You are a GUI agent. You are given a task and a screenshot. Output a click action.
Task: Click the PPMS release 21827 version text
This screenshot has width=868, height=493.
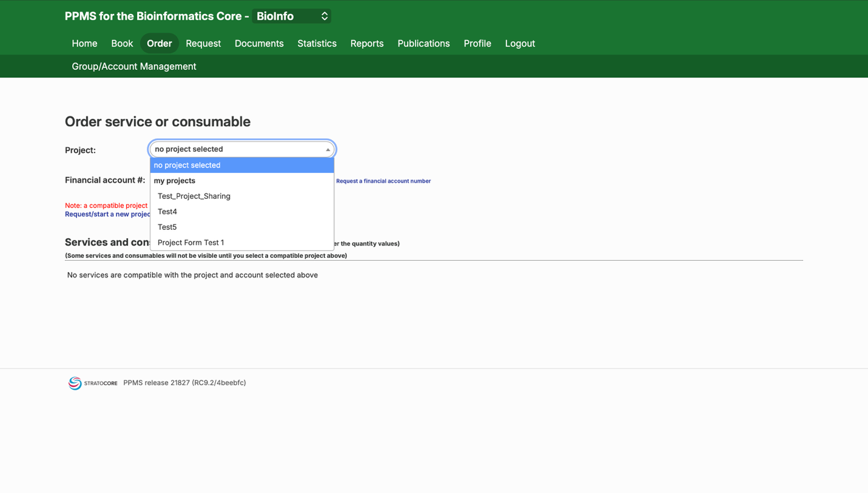pos(184,383)
